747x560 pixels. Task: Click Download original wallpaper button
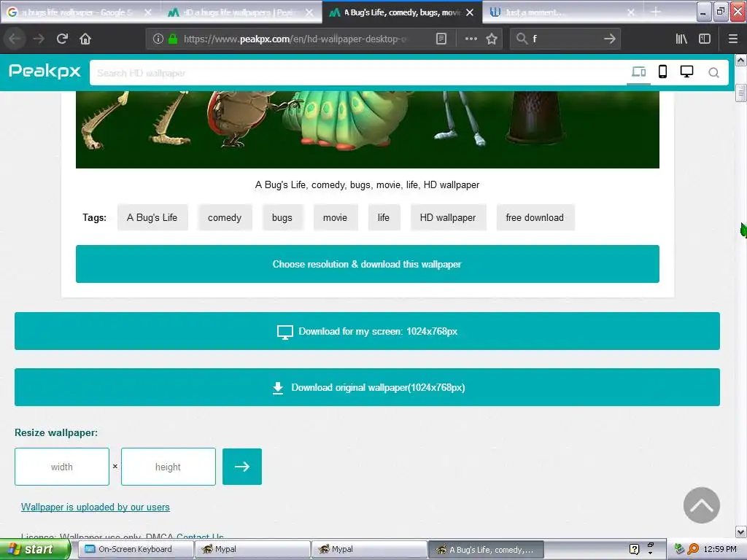(368, 387)
